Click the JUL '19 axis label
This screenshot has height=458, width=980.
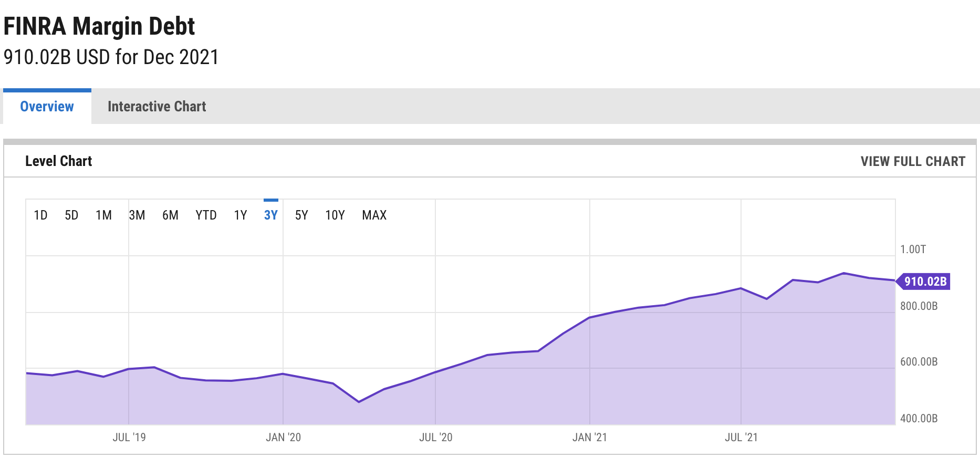tap(129, 437)
